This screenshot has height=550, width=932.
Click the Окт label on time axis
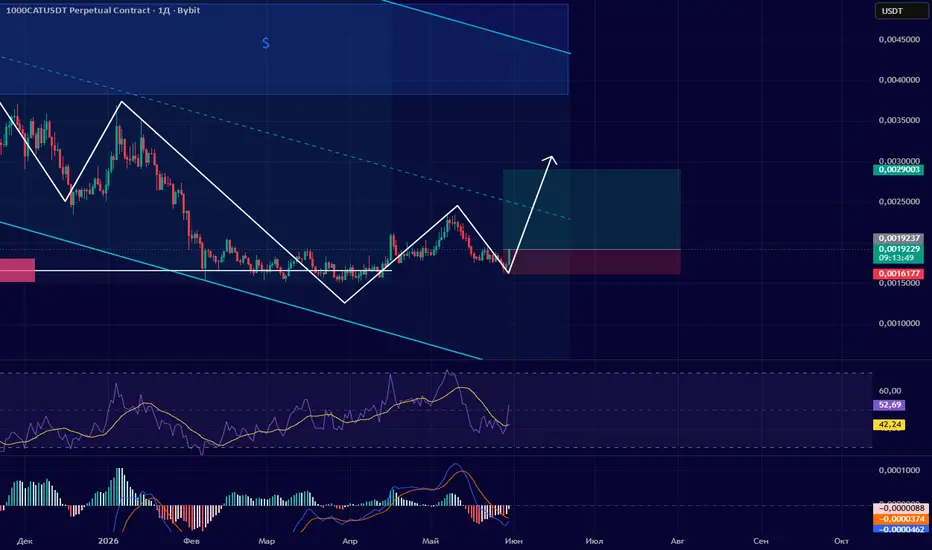pos(841,541)
